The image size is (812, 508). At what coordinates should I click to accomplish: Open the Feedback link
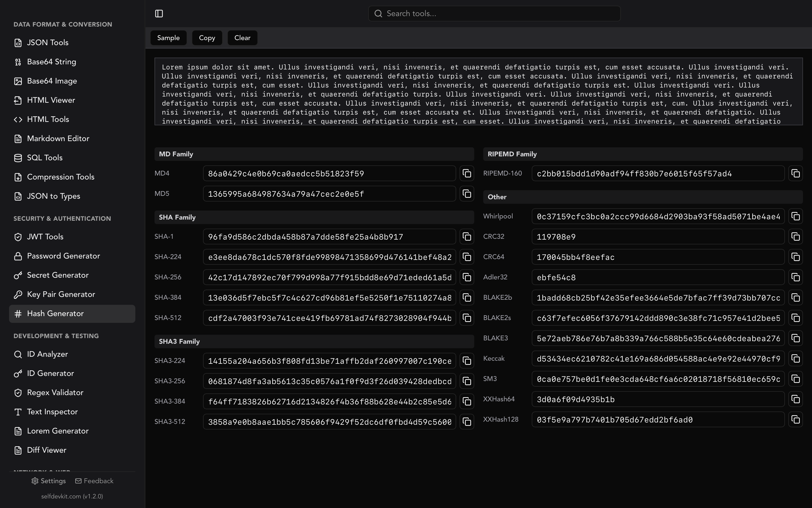click(94, 481)
